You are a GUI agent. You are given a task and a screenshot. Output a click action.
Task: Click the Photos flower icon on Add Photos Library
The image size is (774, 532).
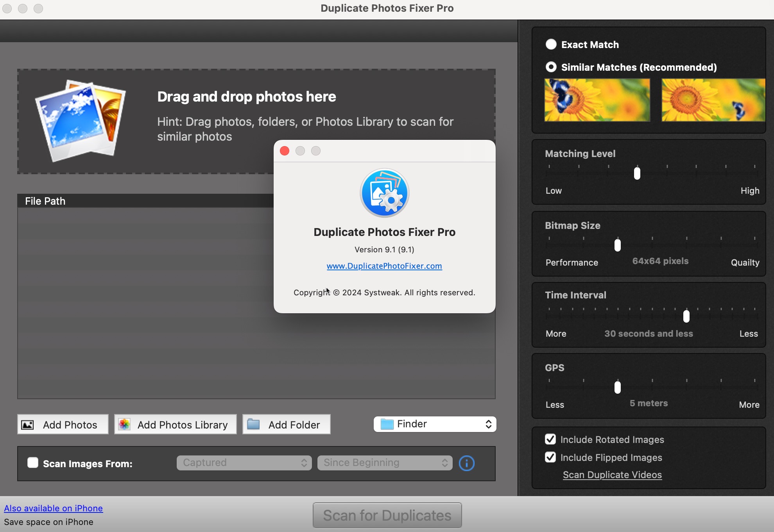click(124, 424)
